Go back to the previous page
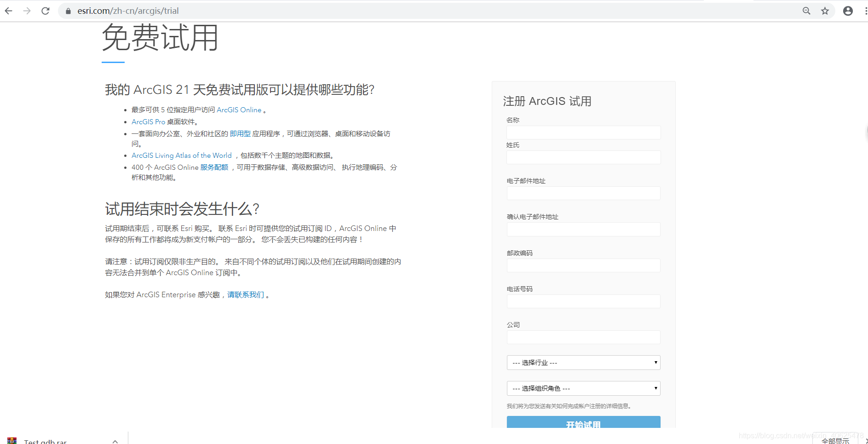The image size is (868, 444). point(9,11)
